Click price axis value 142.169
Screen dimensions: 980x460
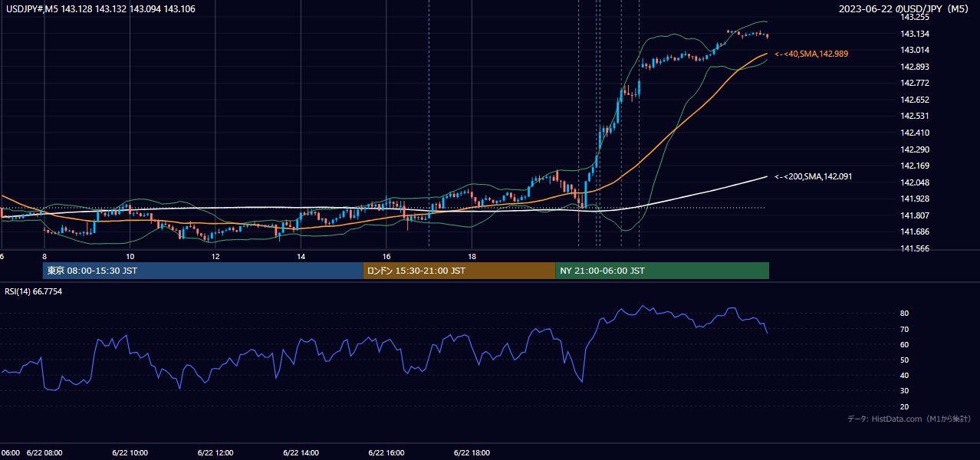click(x=915, y=166)
